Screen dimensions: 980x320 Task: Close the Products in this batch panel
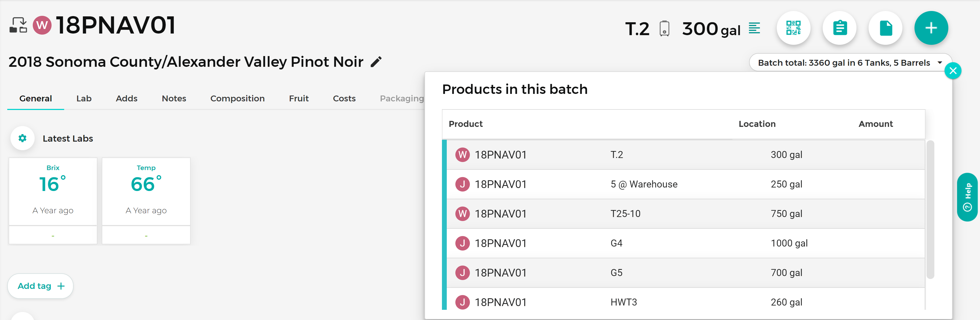point(953,71)
